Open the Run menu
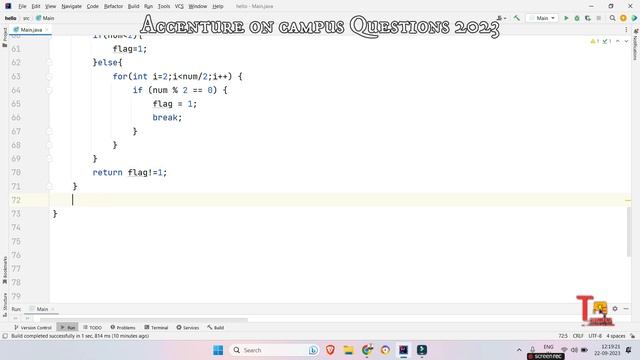Screen dimensions: 640x360 (148, 6)
